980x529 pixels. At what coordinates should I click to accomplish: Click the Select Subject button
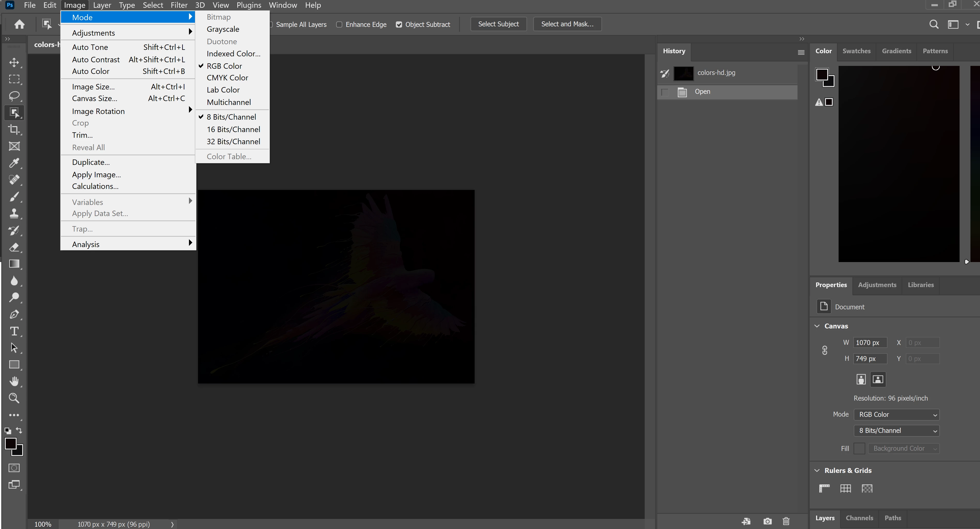[498, 24]
